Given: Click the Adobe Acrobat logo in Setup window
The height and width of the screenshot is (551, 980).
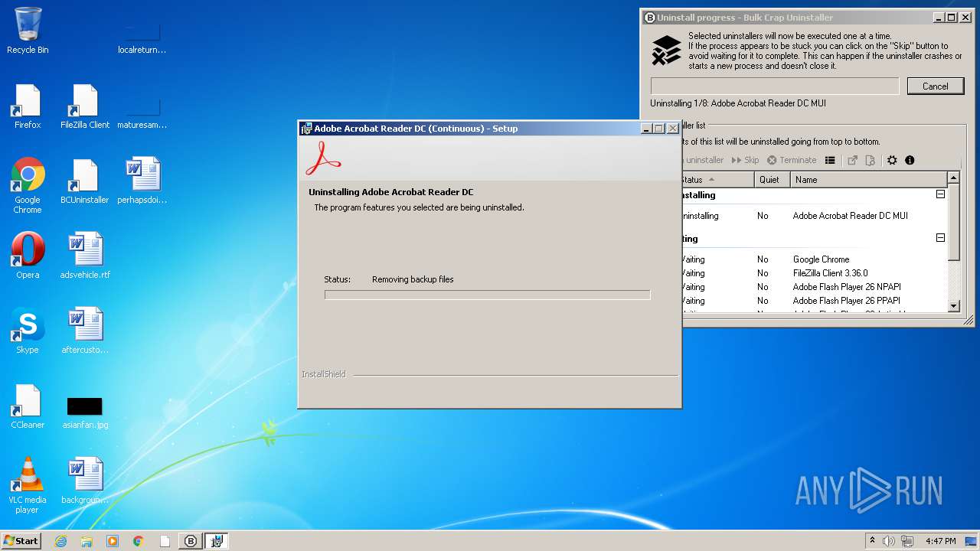Looking at the screenshot, I should 323,158.
